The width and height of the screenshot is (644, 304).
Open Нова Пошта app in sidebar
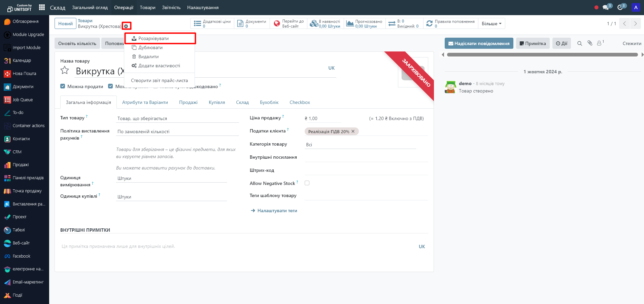pyautogui.click(x=24, y=74)
